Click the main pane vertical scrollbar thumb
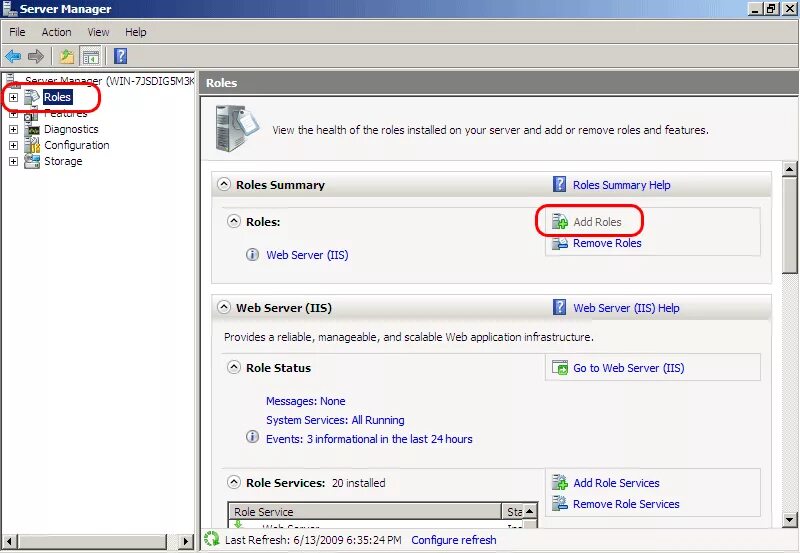 789,225
